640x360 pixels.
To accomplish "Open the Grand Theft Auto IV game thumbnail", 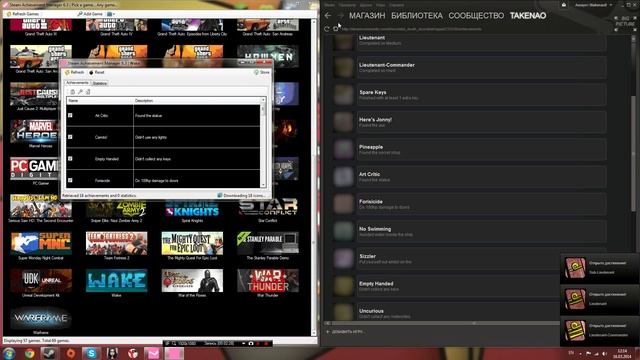I will (x=116, y=25).
